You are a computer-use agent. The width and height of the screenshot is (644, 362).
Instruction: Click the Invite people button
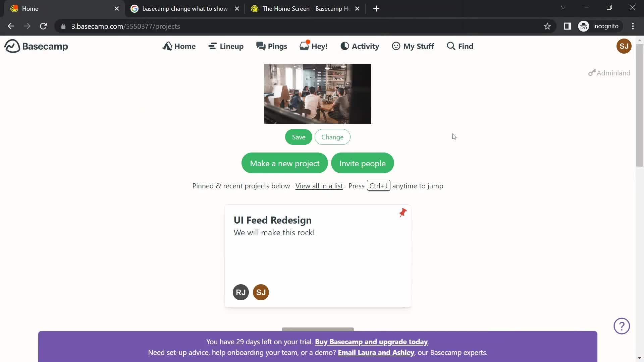(363, 163)
